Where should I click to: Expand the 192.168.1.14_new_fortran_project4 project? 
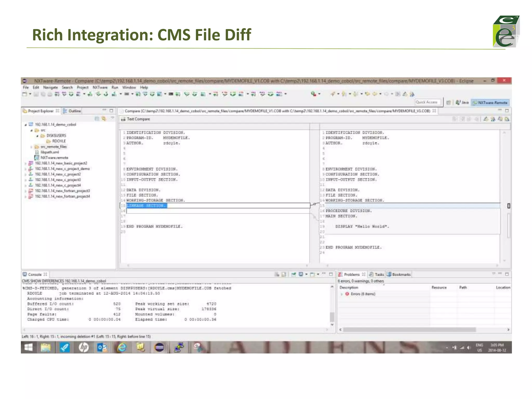[26, 197]
